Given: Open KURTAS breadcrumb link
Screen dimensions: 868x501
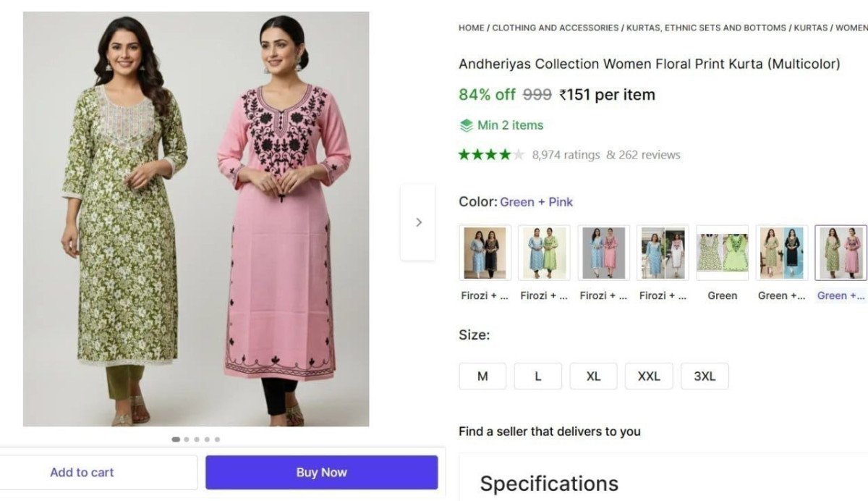Looking at the screenshot, I should [x=809, y=28].
